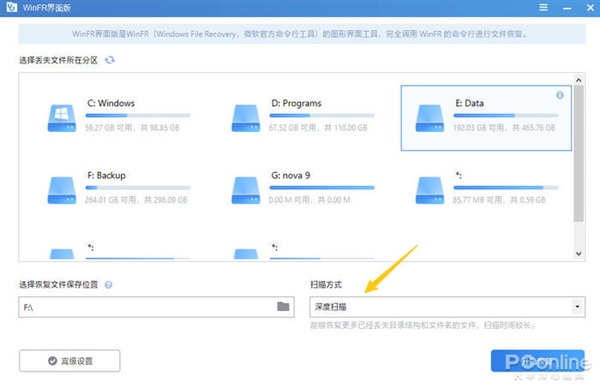
Task: Close the WinFR window
Action: (x=590, y=8)
